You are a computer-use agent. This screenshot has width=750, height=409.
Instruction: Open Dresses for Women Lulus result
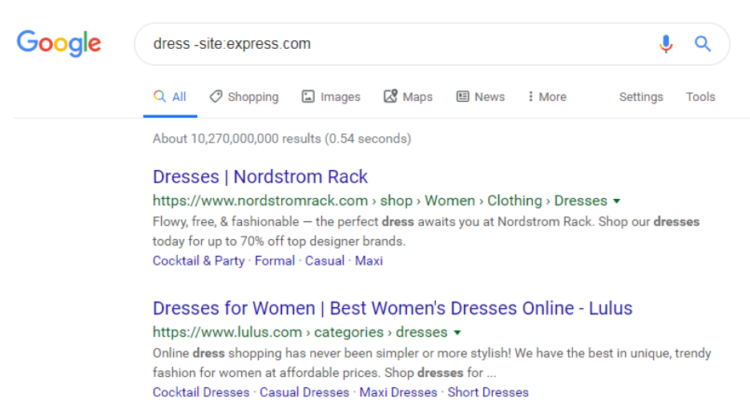392,308
